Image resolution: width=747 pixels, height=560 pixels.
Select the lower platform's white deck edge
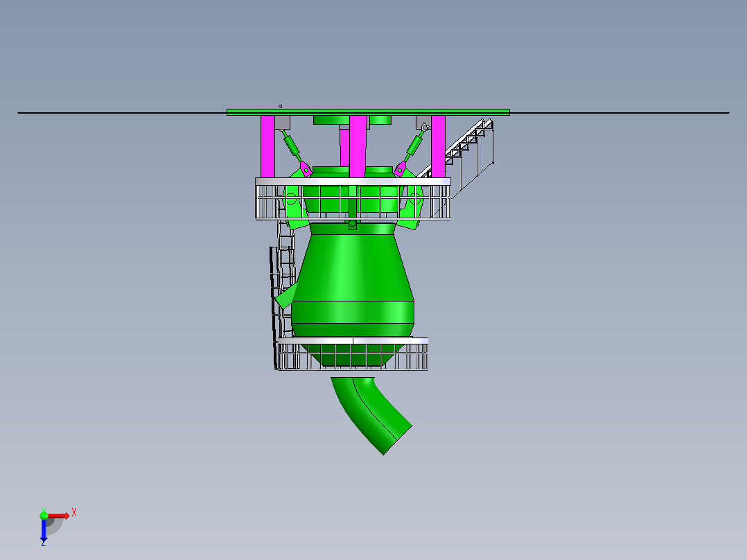353,340
